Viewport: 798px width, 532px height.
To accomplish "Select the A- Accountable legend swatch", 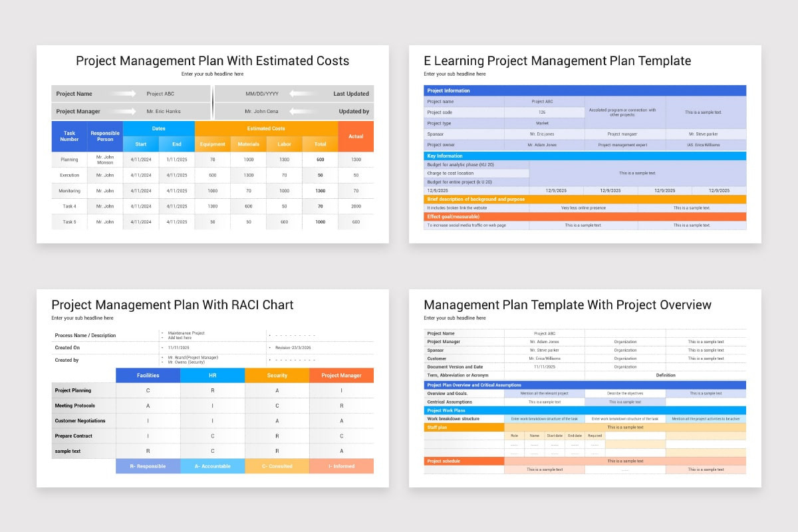I will 212,465.
